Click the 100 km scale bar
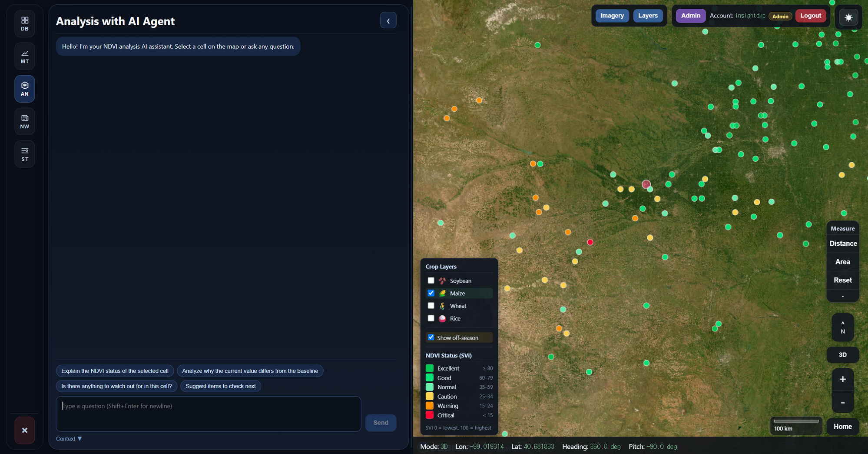 [x=796, y=425]
